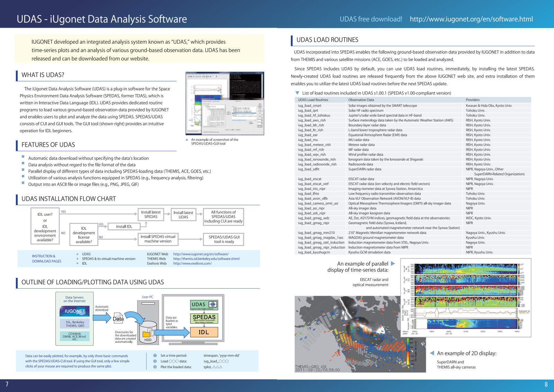554x392 pixels.
Task: Click the iug_load_lfrto routine entry
Action: [x=309, y=194]
